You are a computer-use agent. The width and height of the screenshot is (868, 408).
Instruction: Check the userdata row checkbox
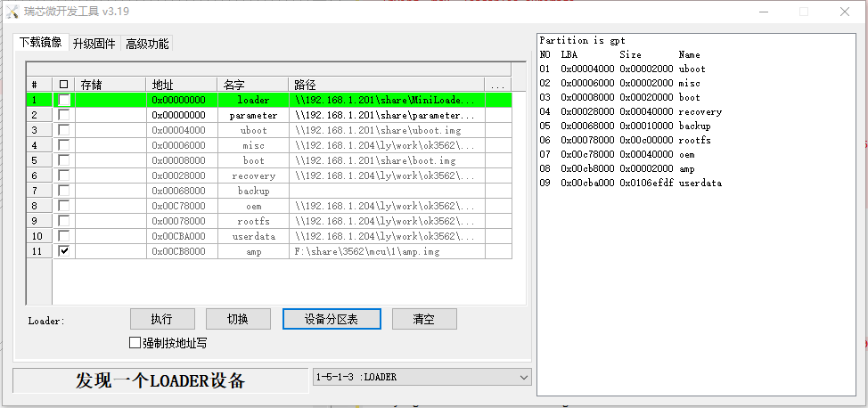click(x=65, y=236)
